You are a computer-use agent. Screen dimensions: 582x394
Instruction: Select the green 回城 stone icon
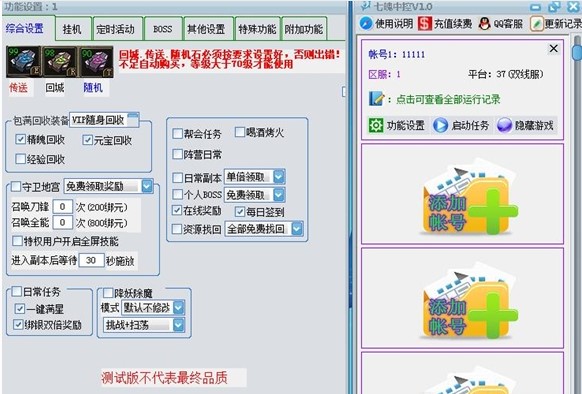click(x=59, y=62)
